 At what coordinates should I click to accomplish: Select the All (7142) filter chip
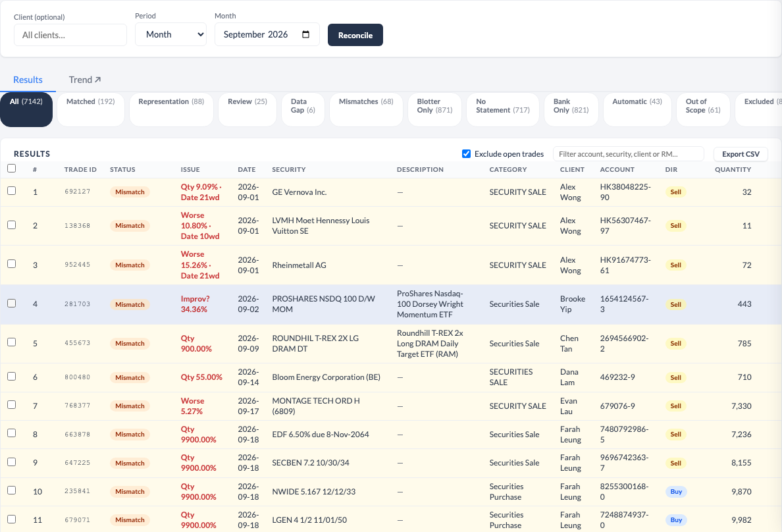(26, 109)
